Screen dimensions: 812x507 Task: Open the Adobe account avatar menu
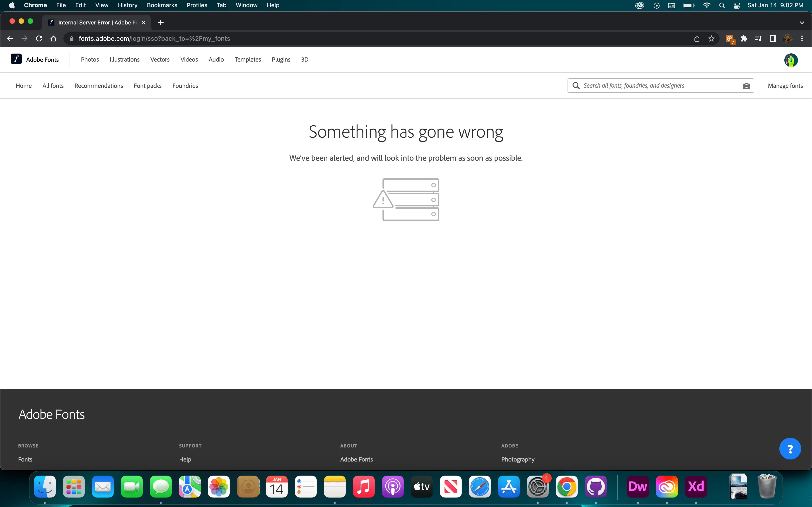[791, 60]
